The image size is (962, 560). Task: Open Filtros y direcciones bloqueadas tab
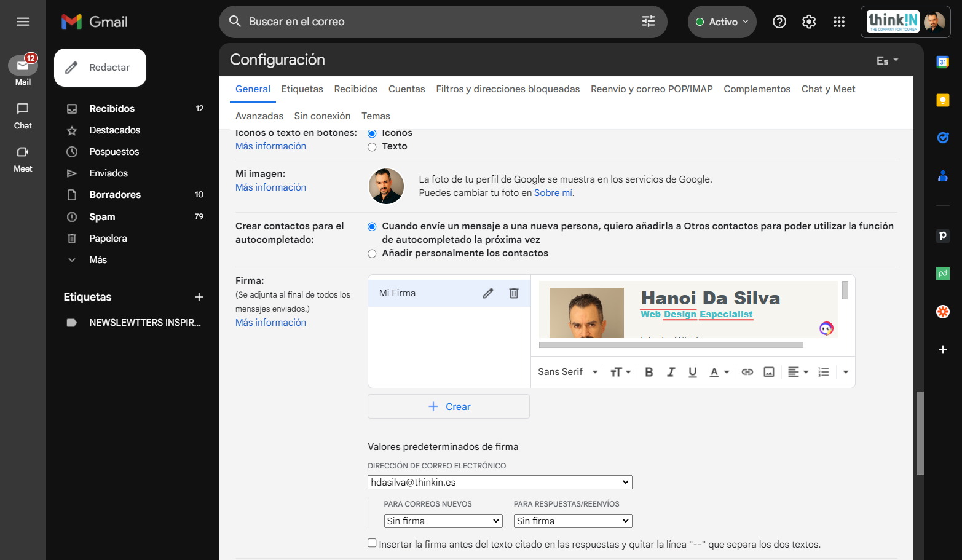[x=508, y=89]
